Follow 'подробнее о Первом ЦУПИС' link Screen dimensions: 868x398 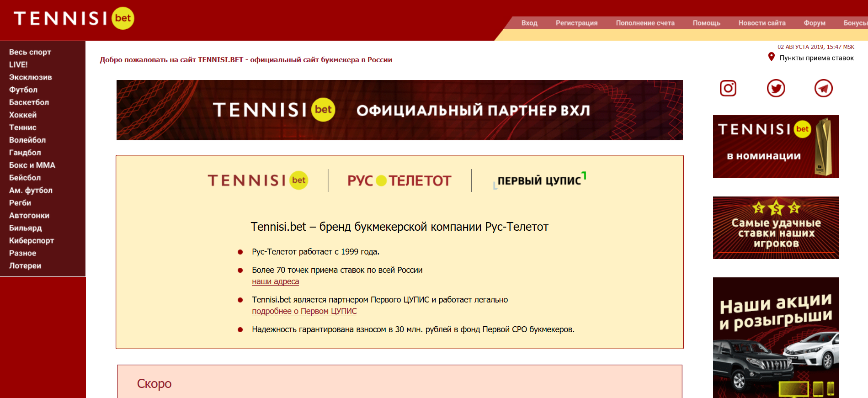[x=304, y=311]
